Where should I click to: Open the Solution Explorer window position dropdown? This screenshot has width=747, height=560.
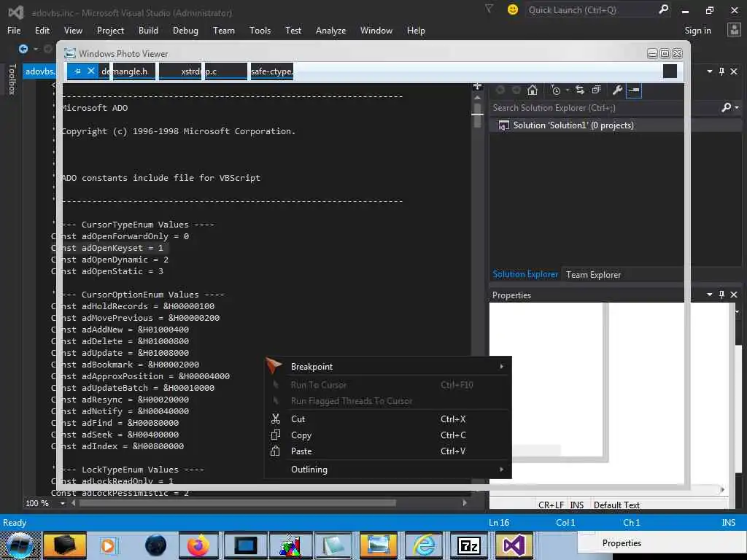(710, 71)
